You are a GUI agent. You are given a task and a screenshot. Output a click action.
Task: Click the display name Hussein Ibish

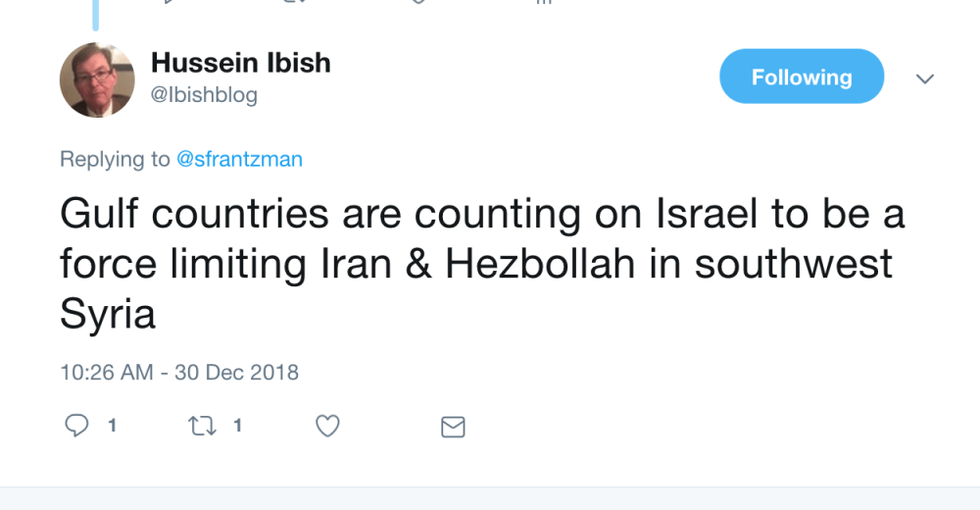click(x=240, y=63)
